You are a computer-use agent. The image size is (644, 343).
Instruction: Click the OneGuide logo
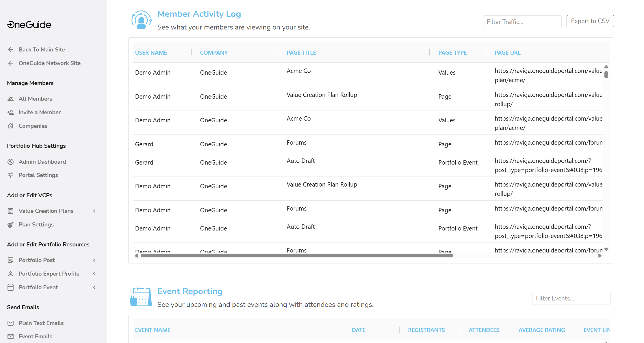29,25
